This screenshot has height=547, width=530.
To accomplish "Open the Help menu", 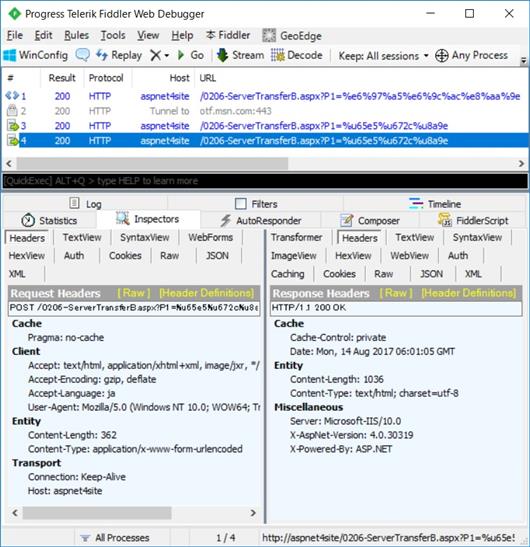I will [x=182, y=35].
